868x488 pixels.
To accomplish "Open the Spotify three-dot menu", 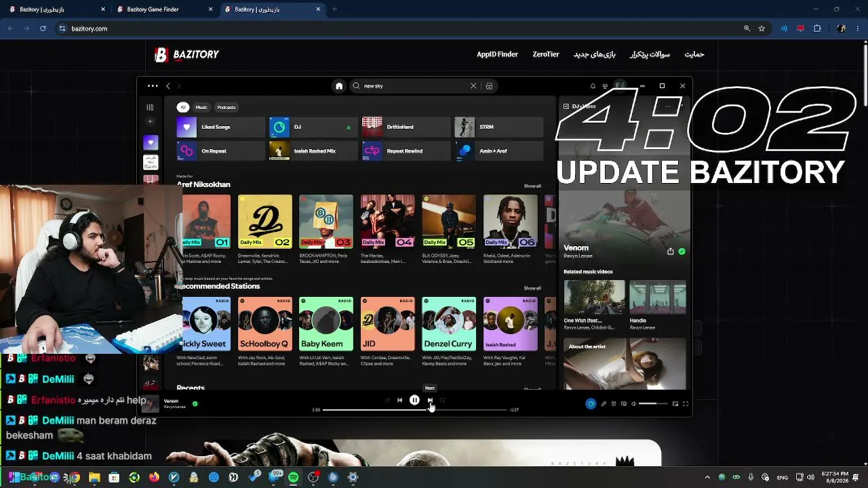I will click(153, 86).
